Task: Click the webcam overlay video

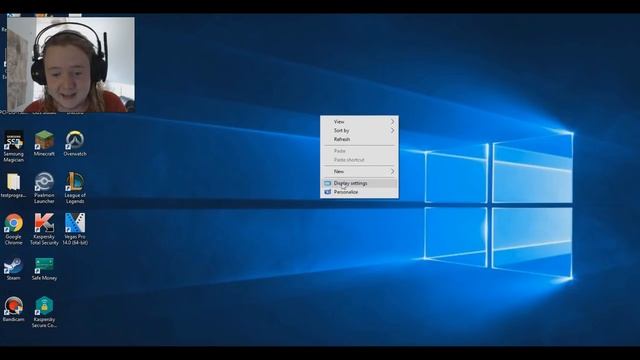Action: coord(71,64)
